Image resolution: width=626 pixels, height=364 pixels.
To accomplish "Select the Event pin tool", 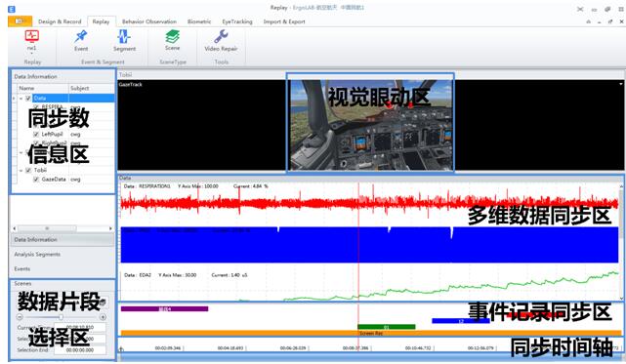I will tap(81, 37).
